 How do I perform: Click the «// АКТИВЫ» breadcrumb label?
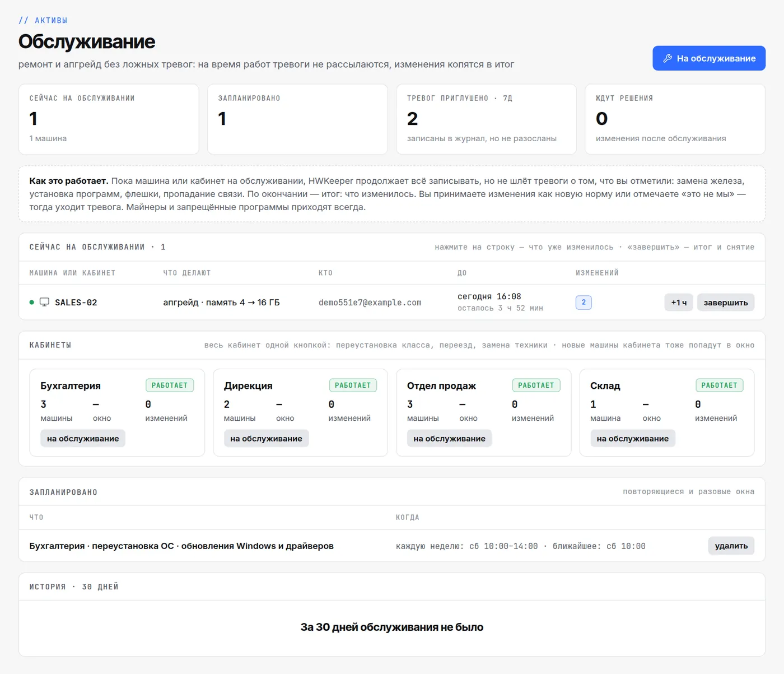pos(43,20)
